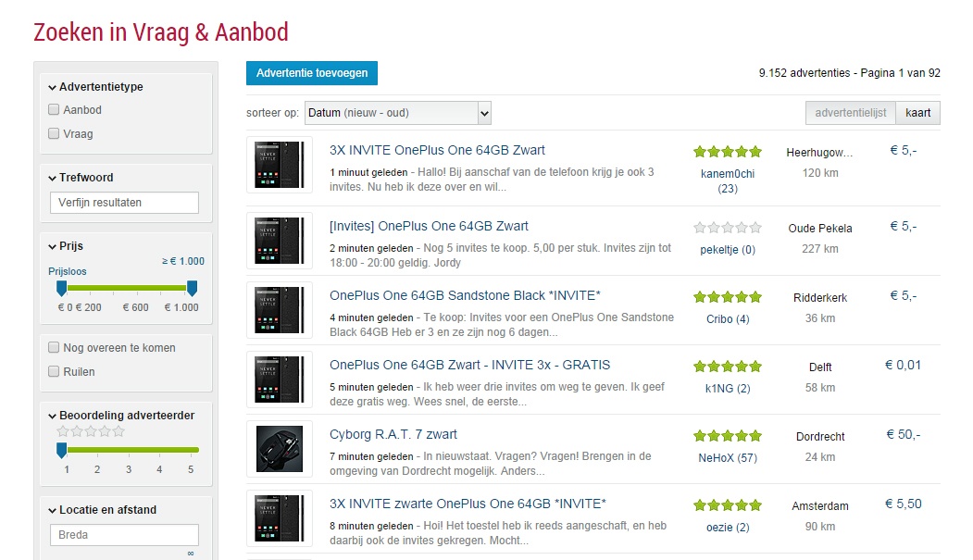Viewport: 973px width, 560px height.
Task: Click 9.152 advertenties page count text
Action: (x=850, y=73)
